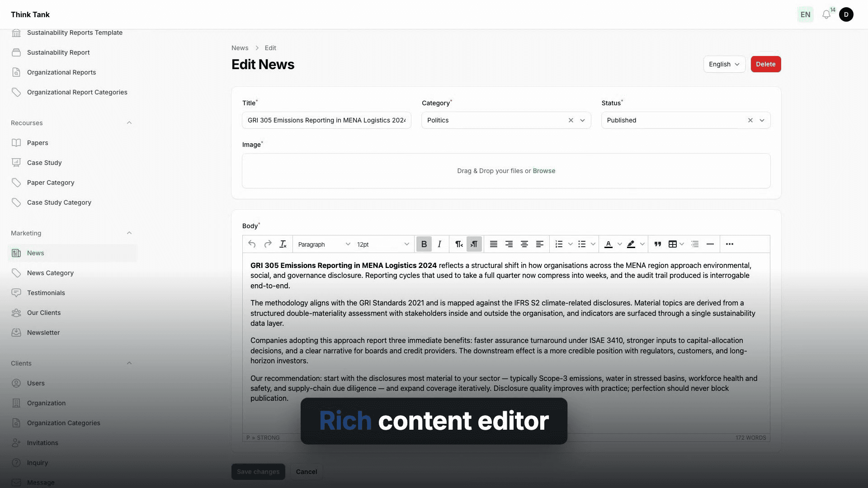Redo the last edit in body editor
The width and height of the screenshot is (868, 488).
tap(268, 244)
